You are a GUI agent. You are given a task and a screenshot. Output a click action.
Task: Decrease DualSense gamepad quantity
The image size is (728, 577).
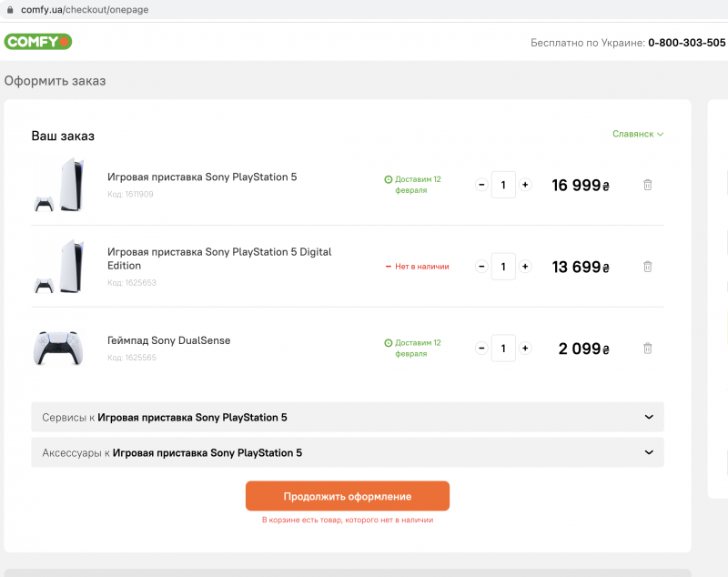[x=481, y=349]
